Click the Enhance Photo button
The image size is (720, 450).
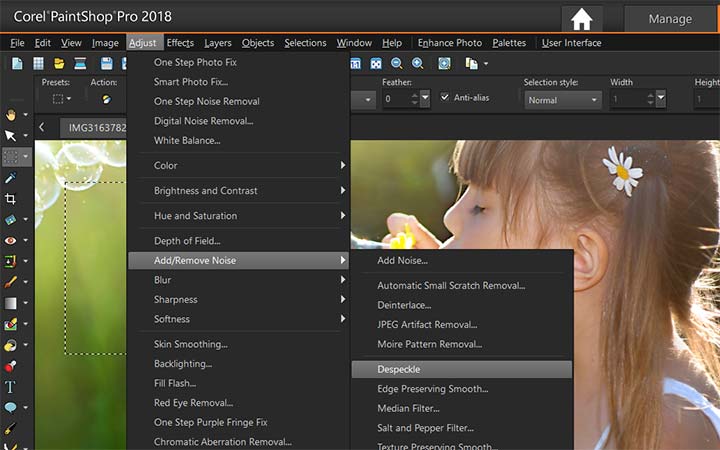(x=450, y=43)
